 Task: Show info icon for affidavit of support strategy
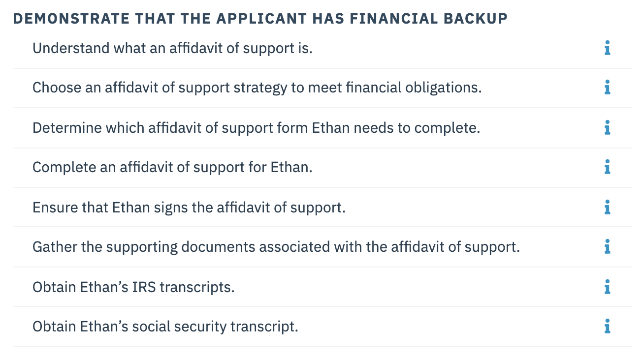coord(607,88)
